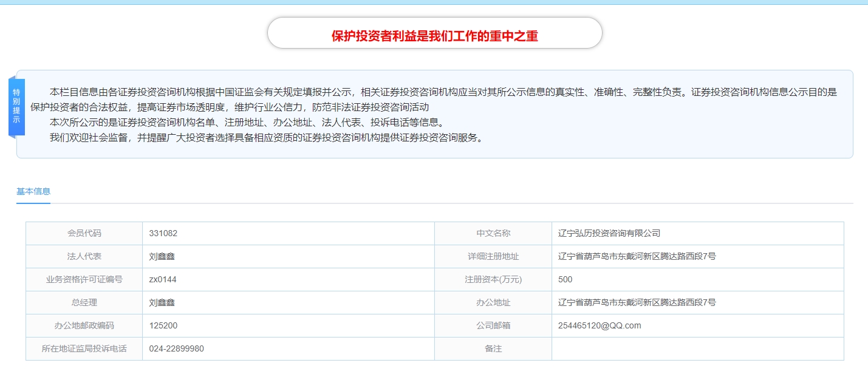Screen dimensions: 868x377
Task: Click notice line starting 我们欢迎社会监督
Action: 268,137
